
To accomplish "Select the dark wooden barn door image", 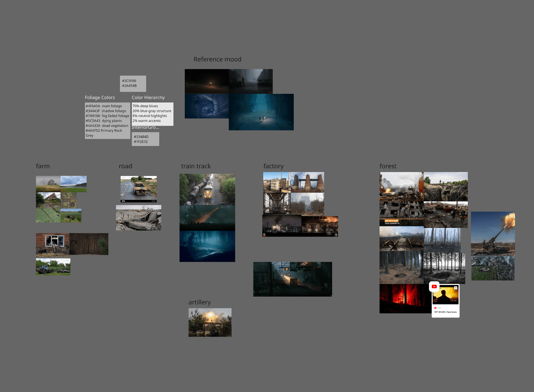I will [x=89, y=244].
